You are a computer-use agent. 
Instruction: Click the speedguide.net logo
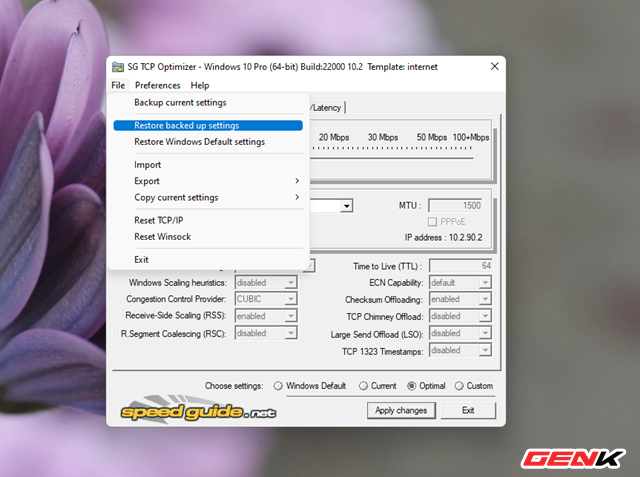[198, 410]
